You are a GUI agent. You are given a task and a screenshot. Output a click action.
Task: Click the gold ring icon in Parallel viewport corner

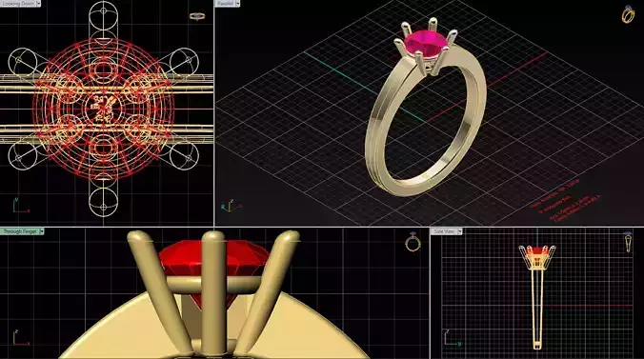[x=628, y=14]
